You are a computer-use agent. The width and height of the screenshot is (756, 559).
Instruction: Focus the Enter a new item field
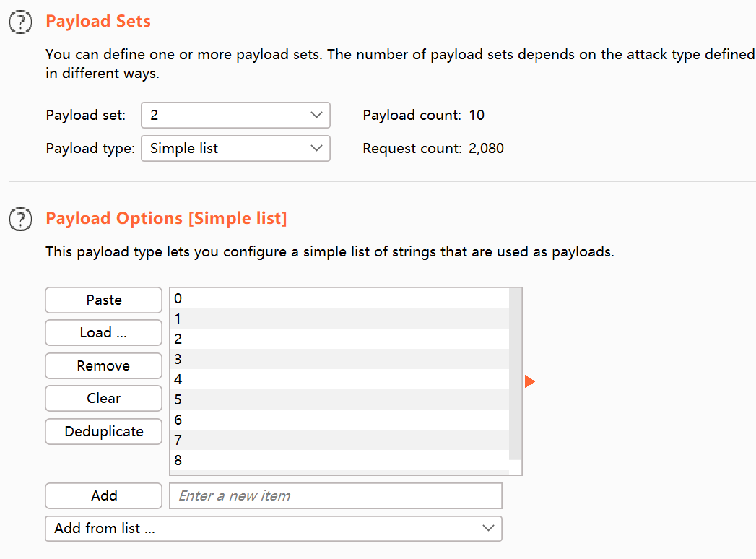coord(335,496)
